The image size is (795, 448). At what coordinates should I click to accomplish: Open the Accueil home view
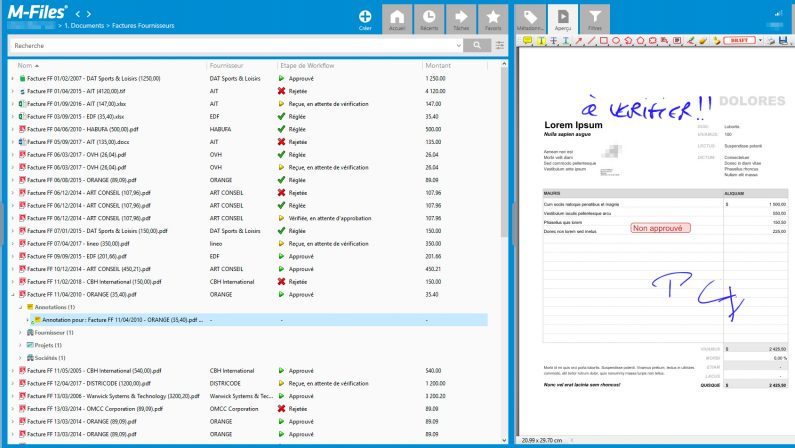tap(397, 17)
